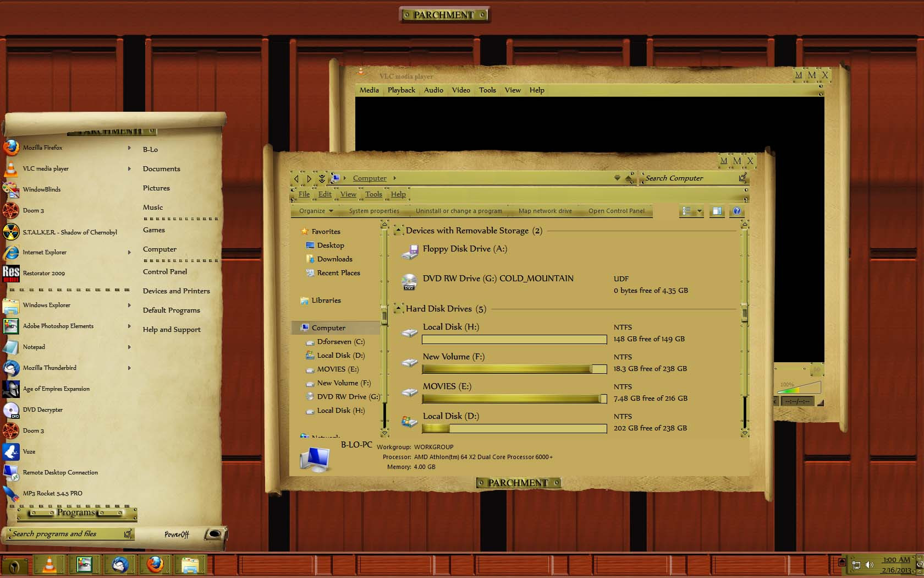
Task: Click main file list scroll down arrow
Action: [745, 433]
